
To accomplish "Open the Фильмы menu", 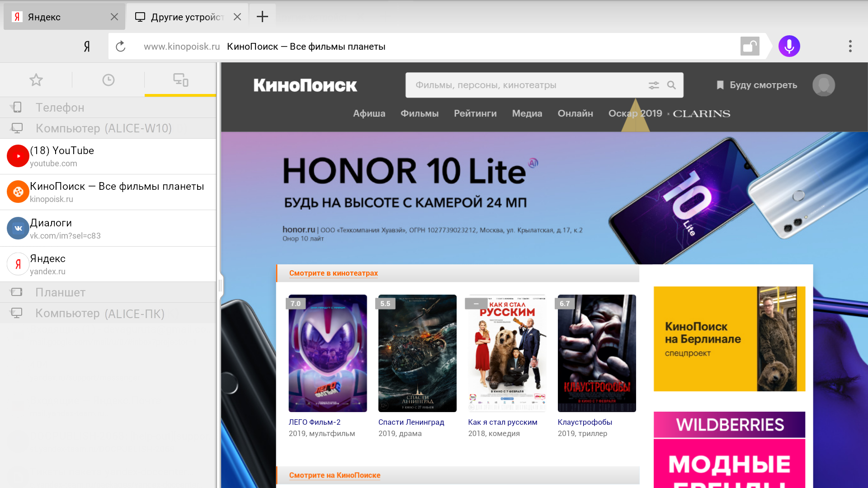I will click(x=420, y=113).
